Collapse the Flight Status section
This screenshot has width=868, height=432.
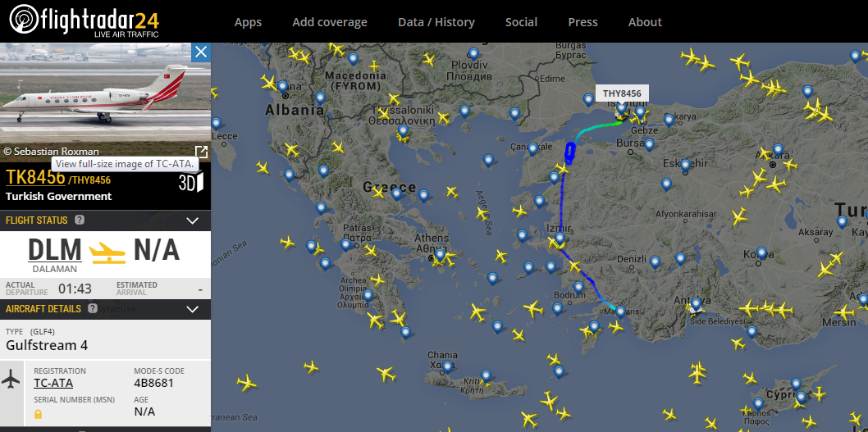click(x=192, y=221)
